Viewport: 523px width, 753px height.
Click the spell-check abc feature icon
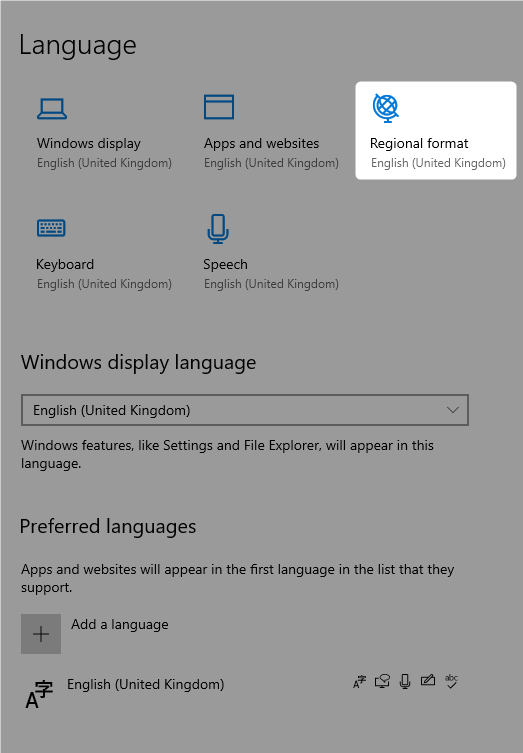pyautogui.click(x=451, y=681)
